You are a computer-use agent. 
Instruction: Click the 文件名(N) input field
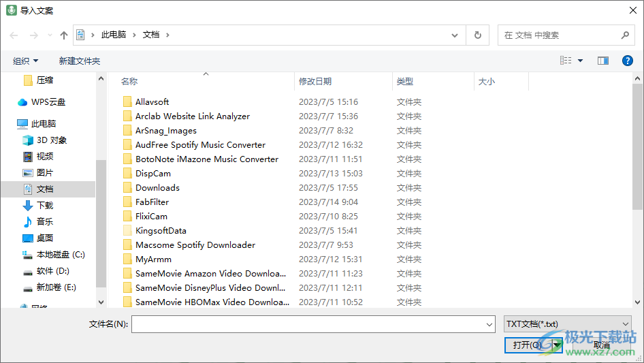point(308,324)
